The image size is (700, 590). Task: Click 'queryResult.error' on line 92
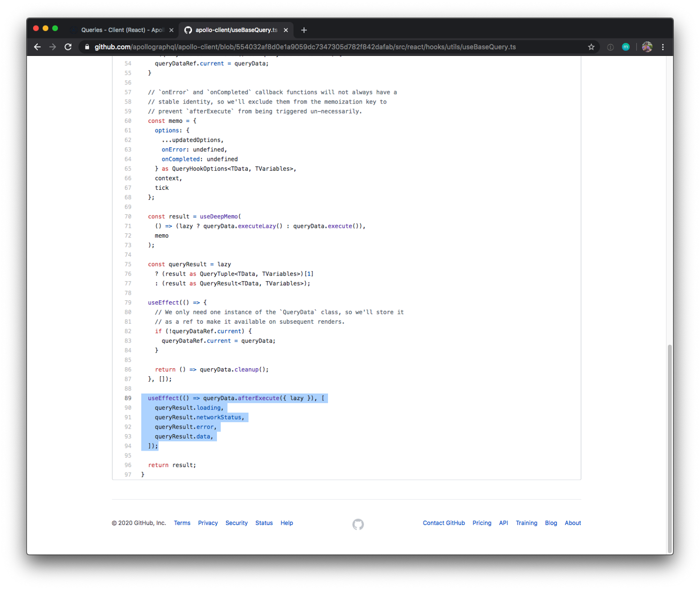point(184,427)
